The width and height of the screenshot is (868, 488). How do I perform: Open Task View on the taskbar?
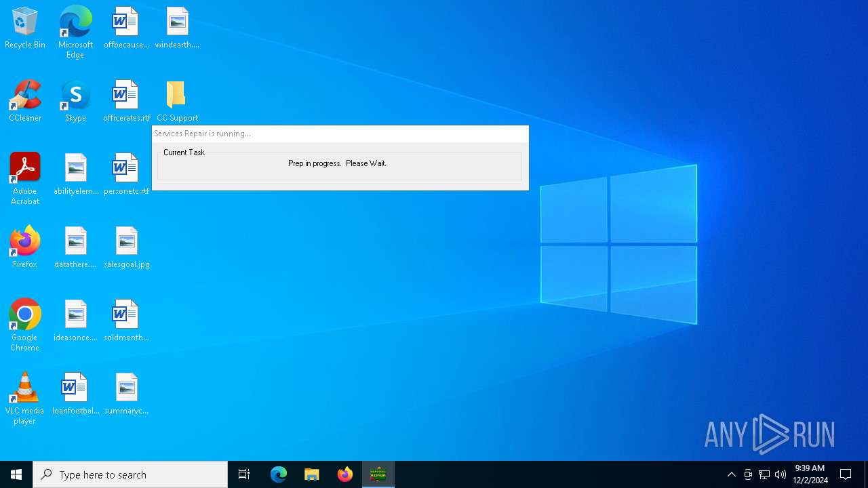pyautogui.click(x=244, y=474)
